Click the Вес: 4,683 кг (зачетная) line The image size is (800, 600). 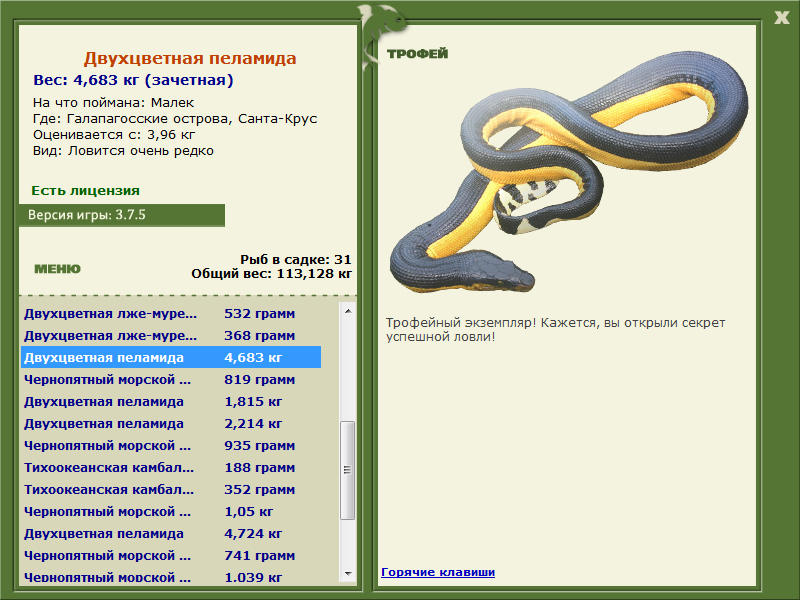pos(133,80)
